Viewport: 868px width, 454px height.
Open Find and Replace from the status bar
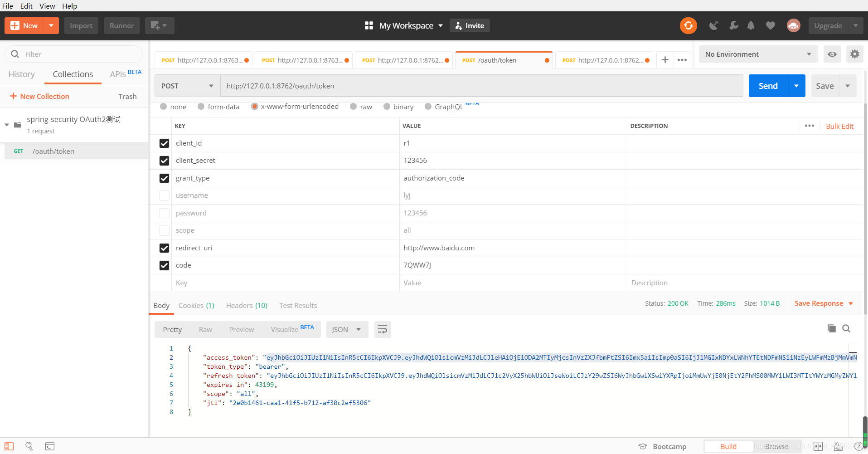click(29, 446)
